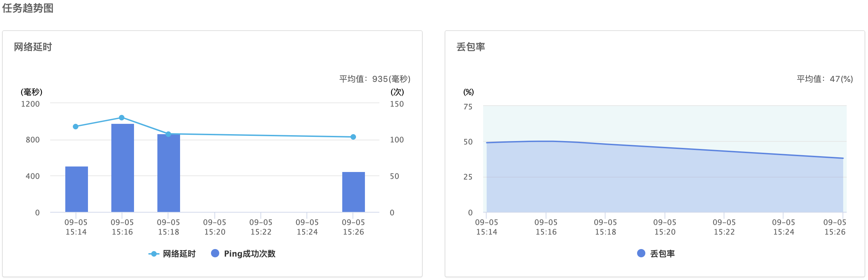Click 09-05 15:20 label in latency chart
The width and height of the screenshot is (868, 280).
point(215,227)
